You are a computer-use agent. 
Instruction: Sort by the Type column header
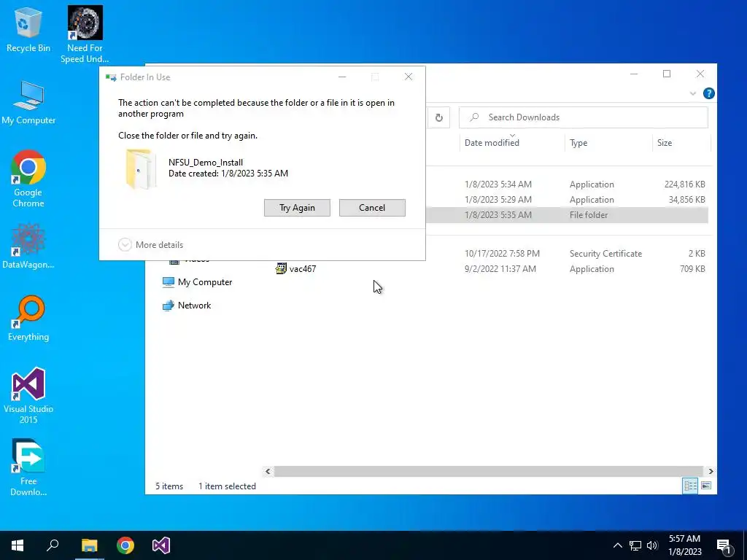[x=608, y=142]
